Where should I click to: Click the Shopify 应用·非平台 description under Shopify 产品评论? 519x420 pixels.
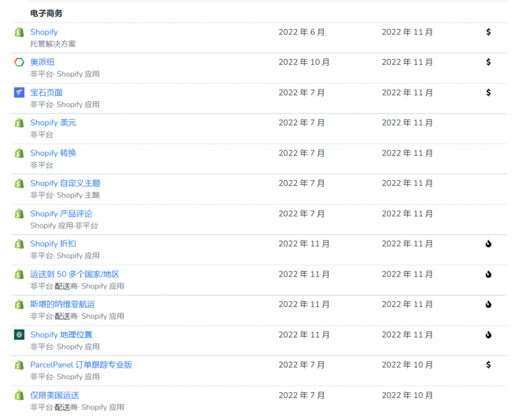[64, 226]
